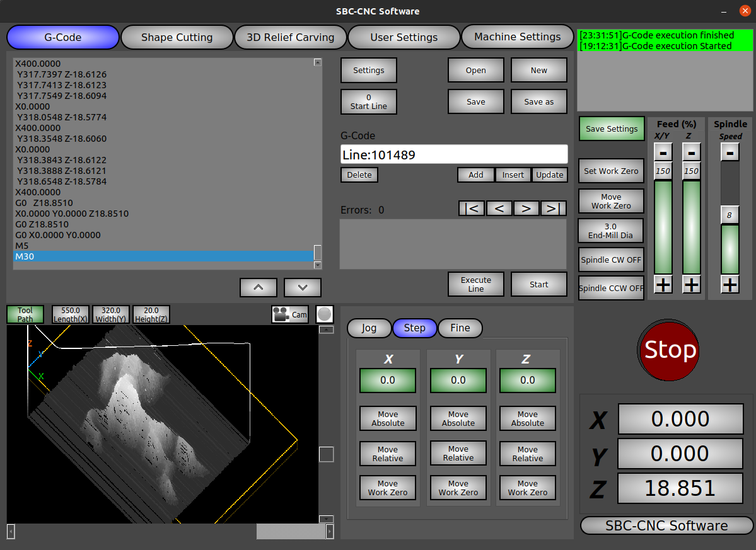Viewport: 756px width, 550px height.
Task: Click the Cam camera icon button
Action: (289, 314)
